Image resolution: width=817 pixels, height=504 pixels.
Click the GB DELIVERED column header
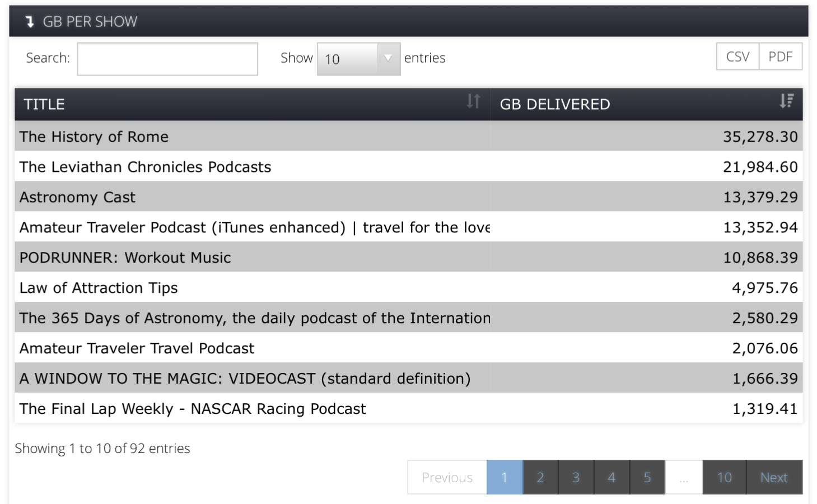tap(646, 104)
